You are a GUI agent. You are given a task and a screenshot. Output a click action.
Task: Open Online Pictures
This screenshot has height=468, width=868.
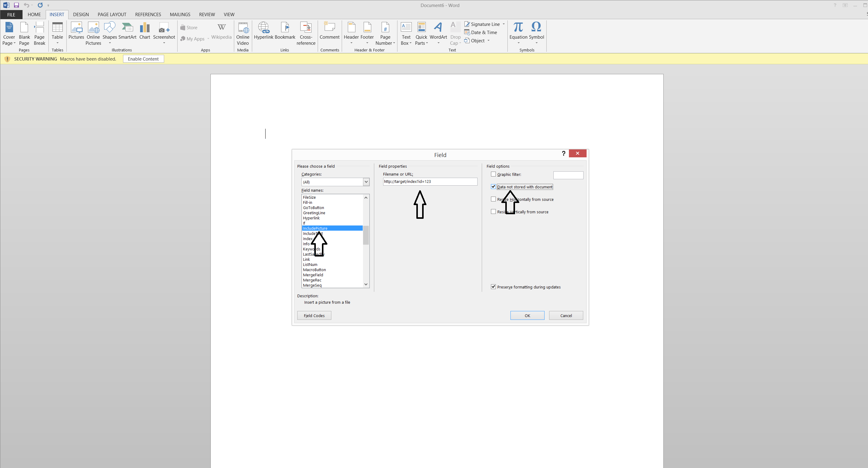[x=93, y=33]
